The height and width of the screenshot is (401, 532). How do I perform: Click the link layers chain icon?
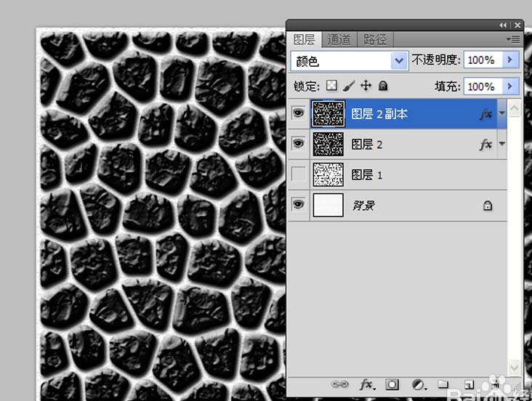[339, 384]
